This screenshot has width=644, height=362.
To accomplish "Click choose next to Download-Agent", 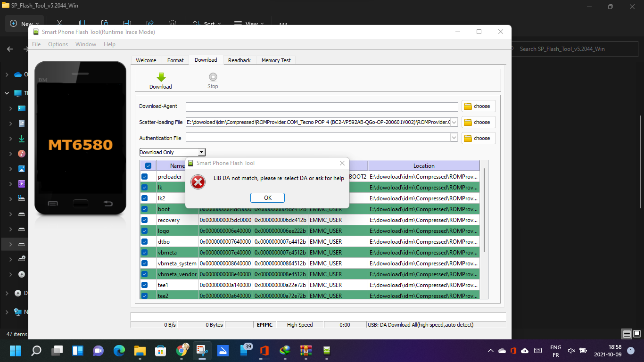I will click(479, 106).
